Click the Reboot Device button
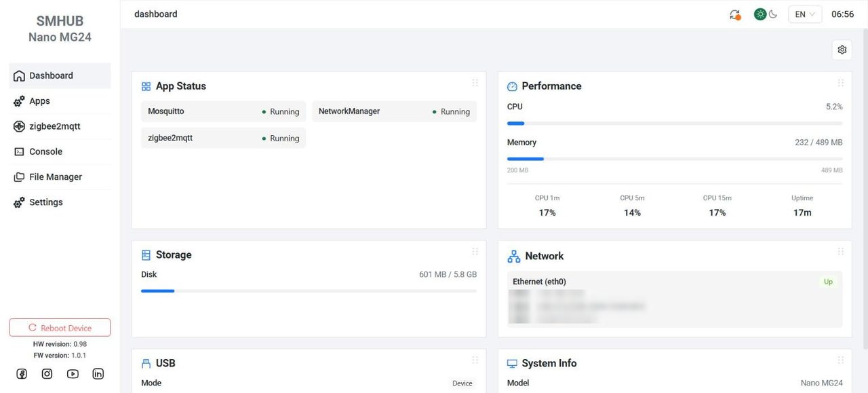The height and width of the screenshot is (393, 868). pyautogui.click(x=60, y=328)
